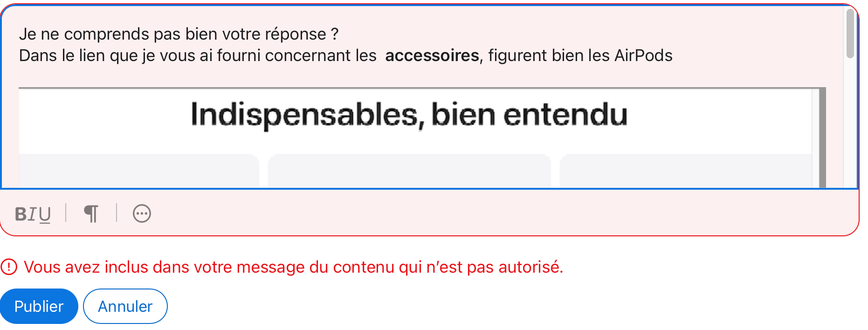Place cursor after 'votre réponse ?'
This screenshot has height=330, width=868.
coord(339,34)
